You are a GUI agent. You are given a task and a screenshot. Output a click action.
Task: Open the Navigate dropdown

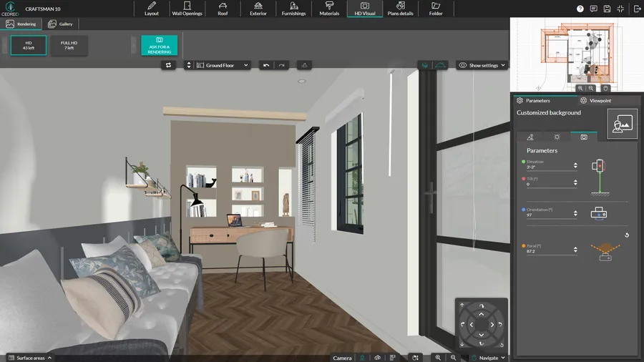(x=488, y=358)
